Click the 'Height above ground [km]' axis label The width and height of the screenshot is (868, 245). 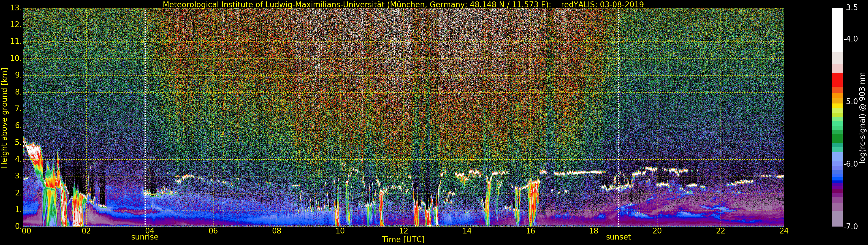[x=4, y=118]
